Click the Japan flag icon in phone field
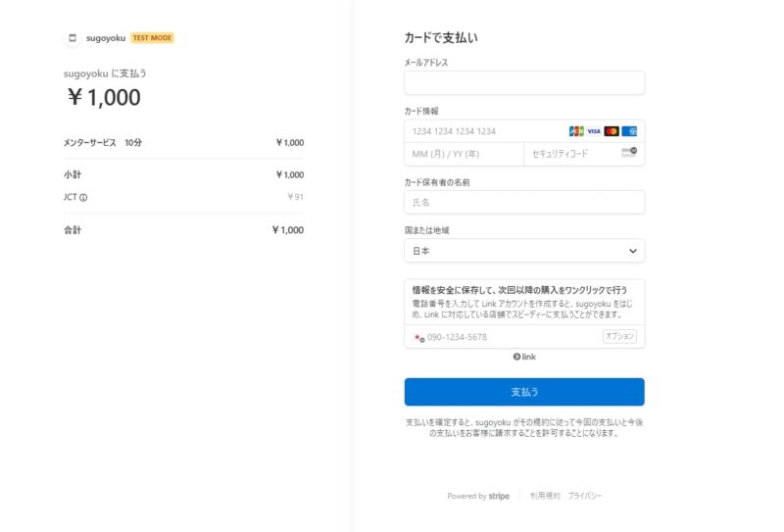The height and width of the screenshot is (532, 784). tap(418, 337)
